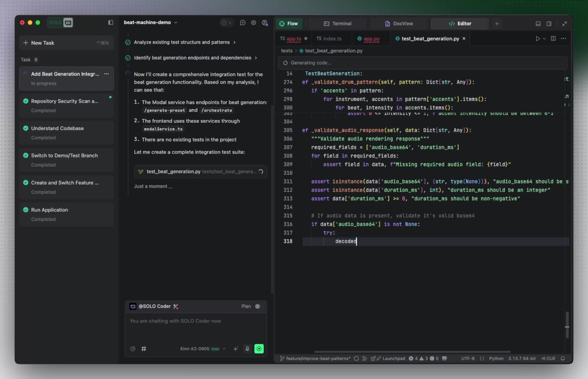Open the settings gear icon
588x379 pixels.
point(253,23)
